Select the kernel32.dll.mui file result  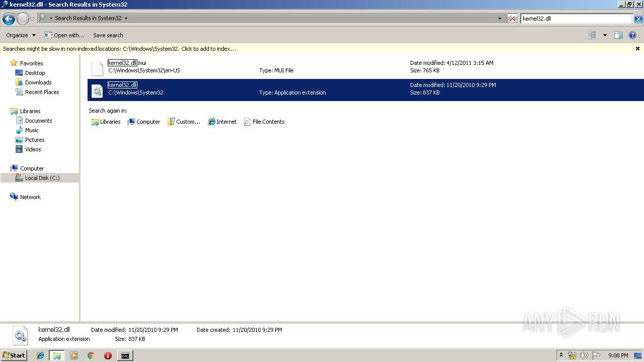pos(365,67)
